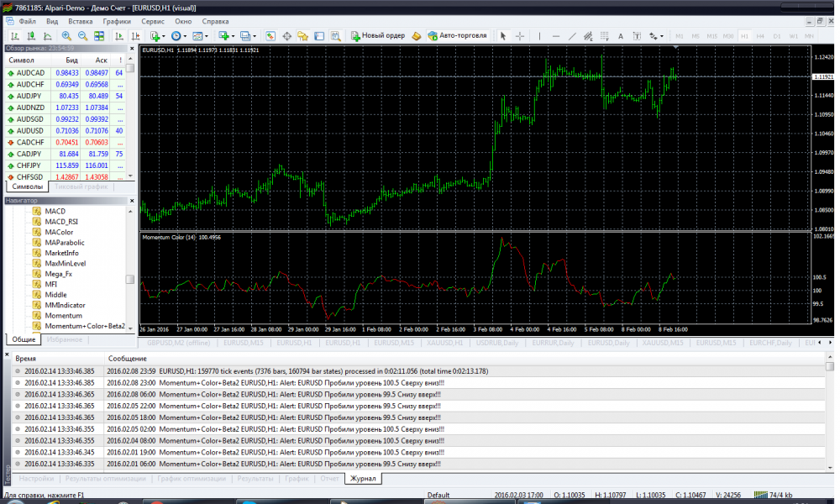840x504 pixels.
Task: Toggle the Авто-торговля button
Action: [458, 35]
